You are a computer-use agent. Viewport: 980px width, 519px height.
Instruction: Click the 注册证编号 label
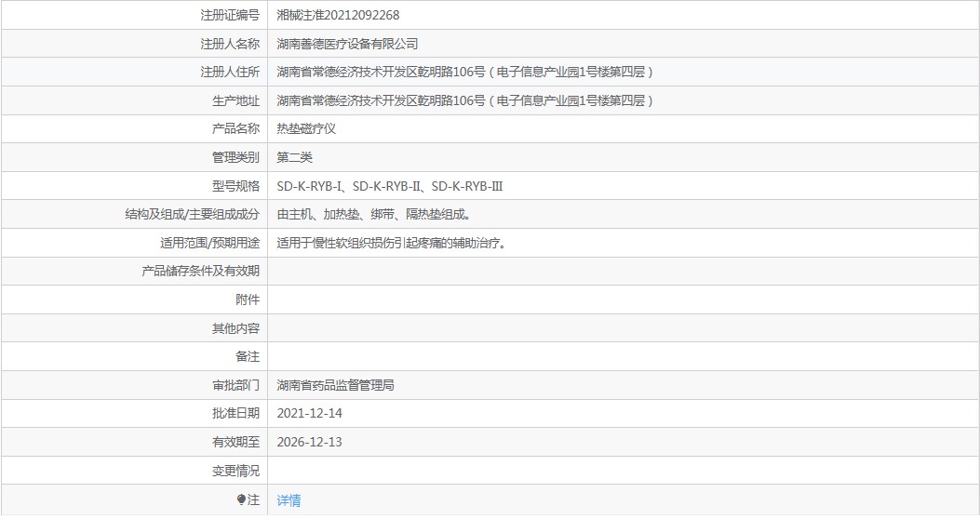pos(230,15)
